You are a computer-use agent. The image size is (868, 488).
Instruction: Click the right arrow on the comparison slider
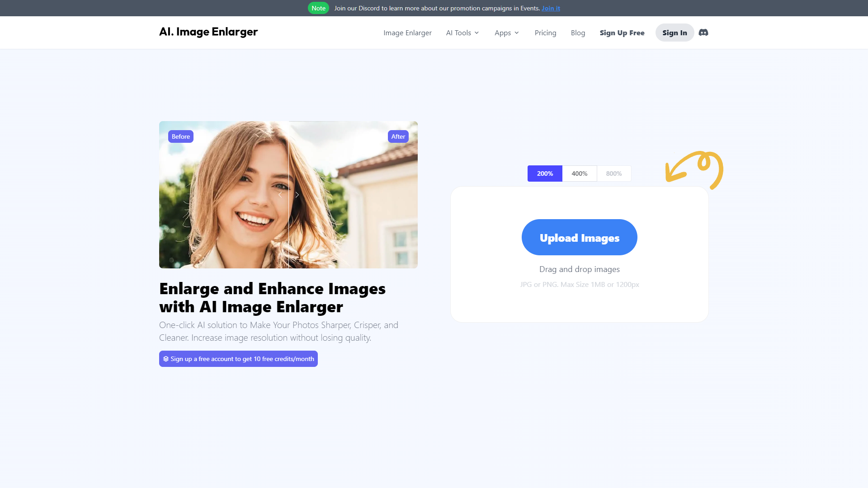[x=297, y=195]
